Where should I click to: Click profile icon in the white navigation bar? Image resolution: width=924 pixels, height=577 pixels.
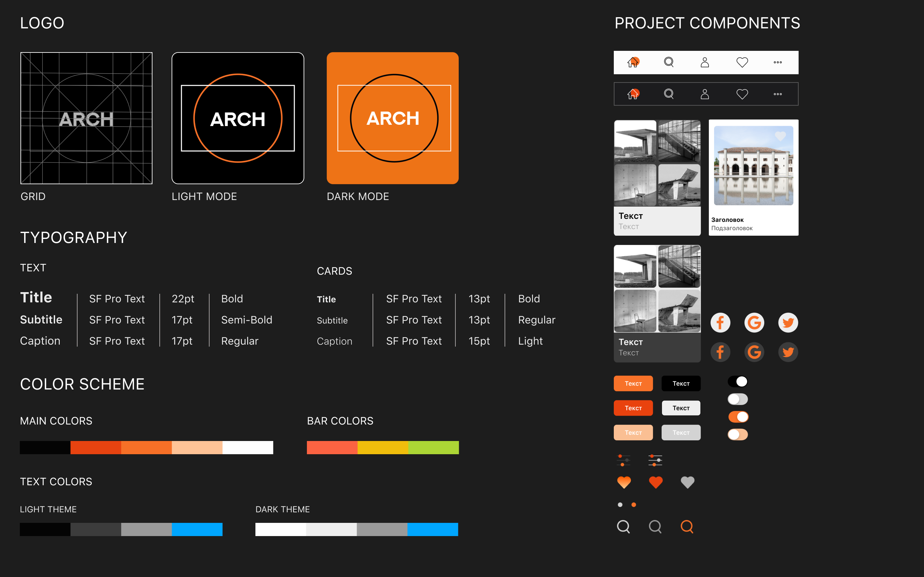[x=705, y=62]
